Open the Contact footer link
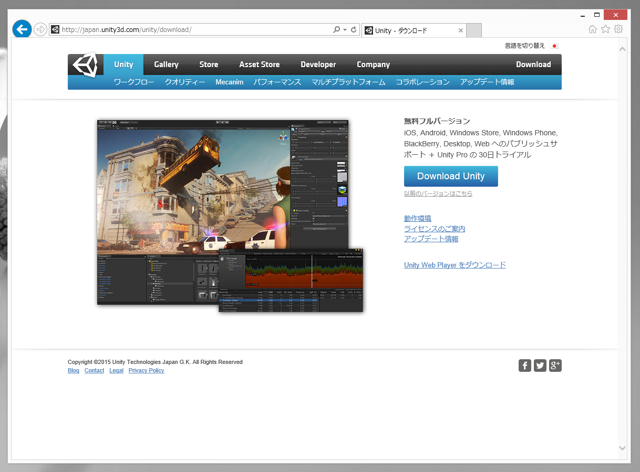This screenshot has width=640, height=472. click(x=94, y=370)
